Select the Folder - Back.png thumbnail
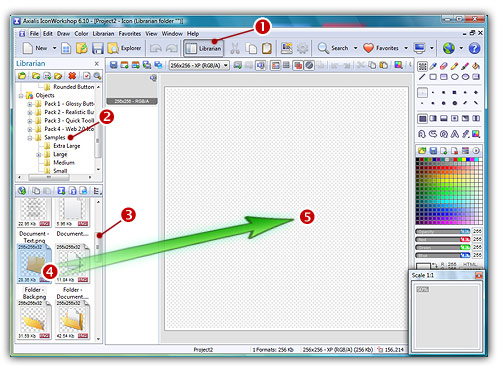 pyautogui.click(x=34, y=264)
